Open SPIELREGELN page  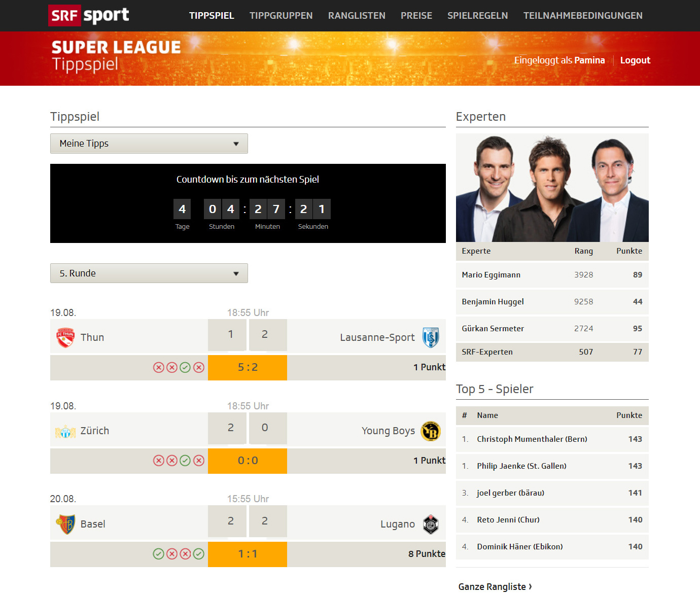(477, 16)
